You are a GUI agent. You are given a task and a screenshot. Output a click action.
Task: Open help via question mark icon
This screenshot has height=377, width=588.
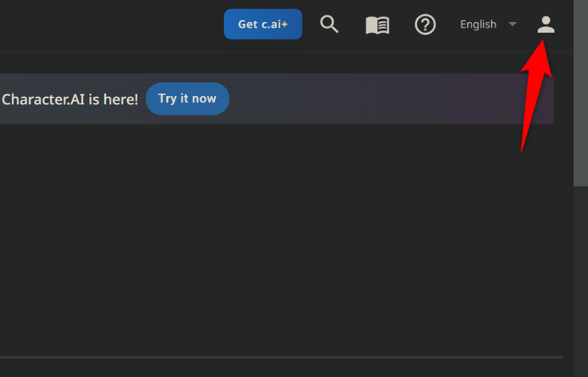point(425,25)
